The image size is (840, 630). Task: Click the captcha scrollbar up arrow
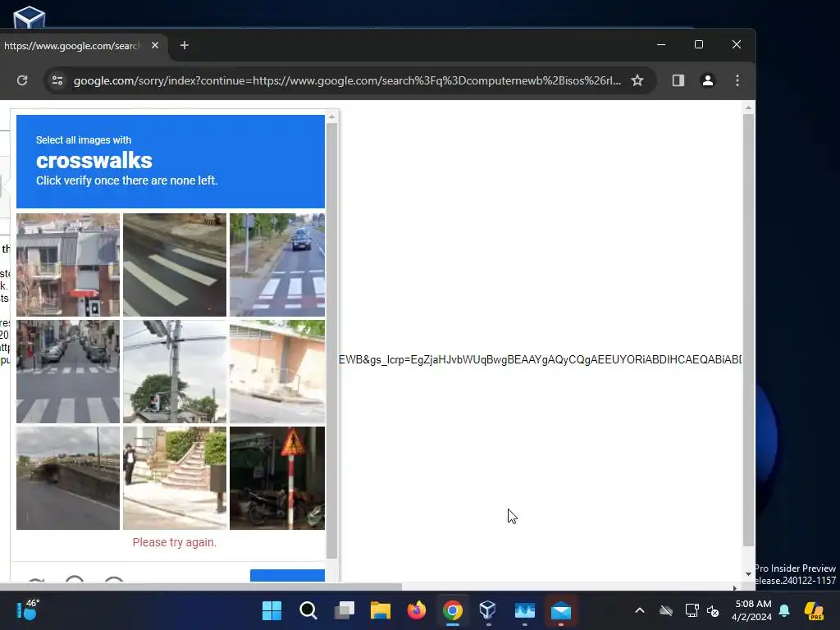331,116
